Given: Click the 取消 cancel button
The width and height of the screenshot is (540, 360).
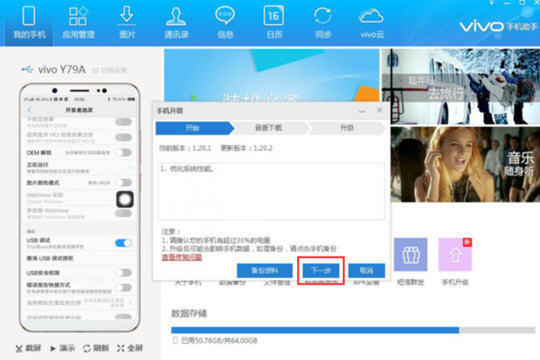Looking at the screenshot, I should tap(366, 270).
